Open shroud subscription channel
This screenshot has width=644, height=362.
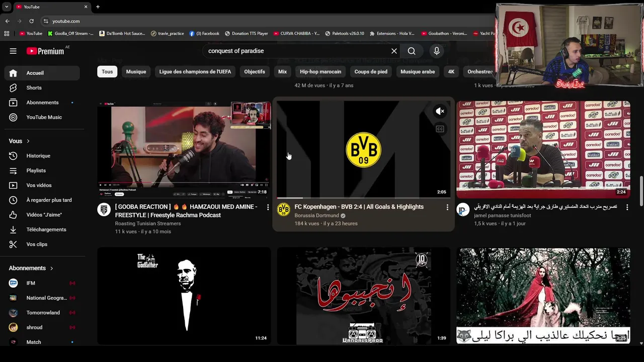pos(42,327)
